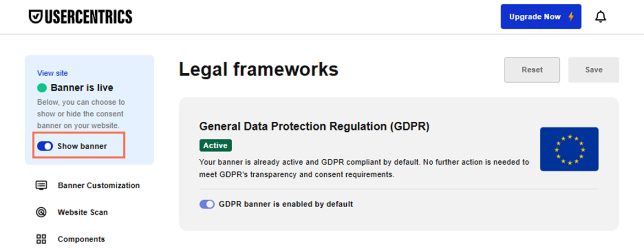
Task: Click the Show banner label text
Action: (x=82, y=146)
